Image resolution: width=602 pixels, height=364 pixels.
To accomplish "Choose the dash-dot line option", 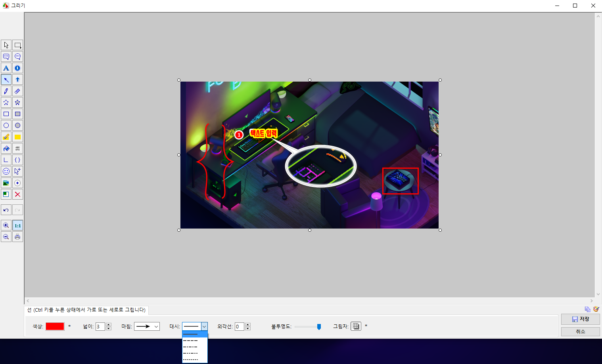I will pos(195,347).
